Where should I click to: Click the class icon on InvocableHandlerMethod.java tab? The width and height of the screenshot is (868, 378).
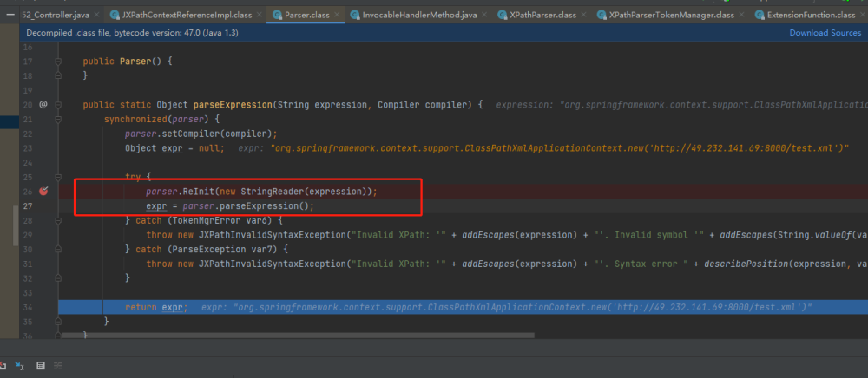[354, 15]
